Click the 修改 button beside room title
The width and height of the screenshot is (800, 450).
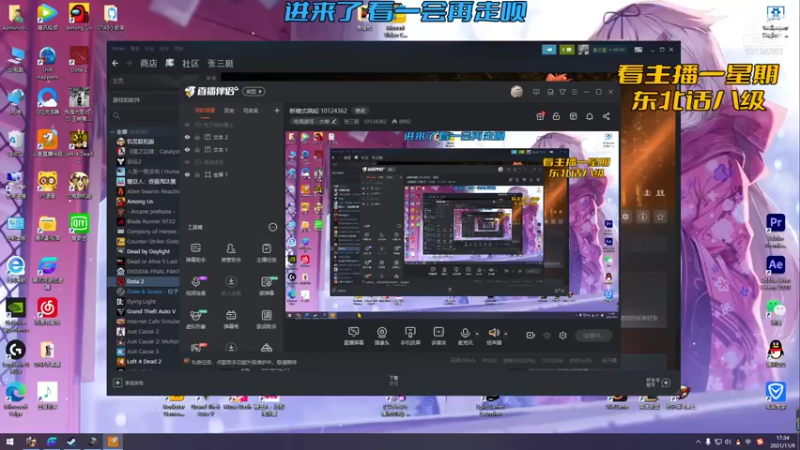tap(360, 111)
